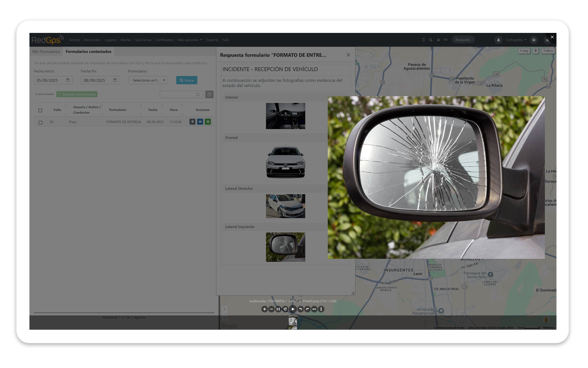Image resolution: width=588 pixels, height=368 pixels.
Task: Click the RedGps logo
Action: [48, 40]
